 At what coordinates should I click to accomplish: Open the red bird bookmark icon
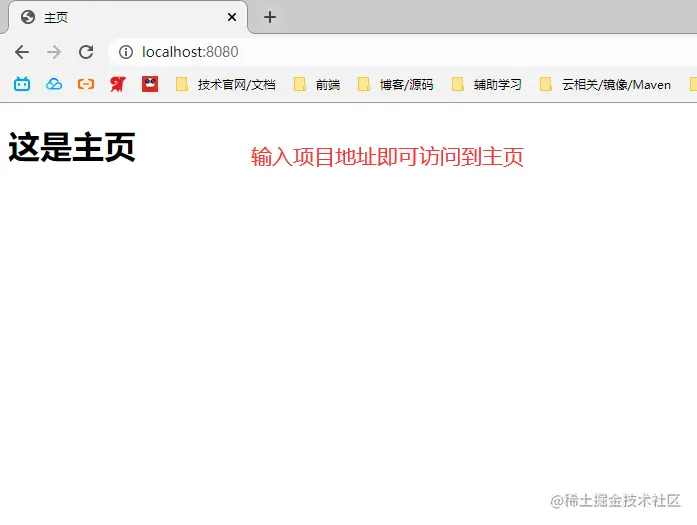pyautogui.click(x=118, y=84)
